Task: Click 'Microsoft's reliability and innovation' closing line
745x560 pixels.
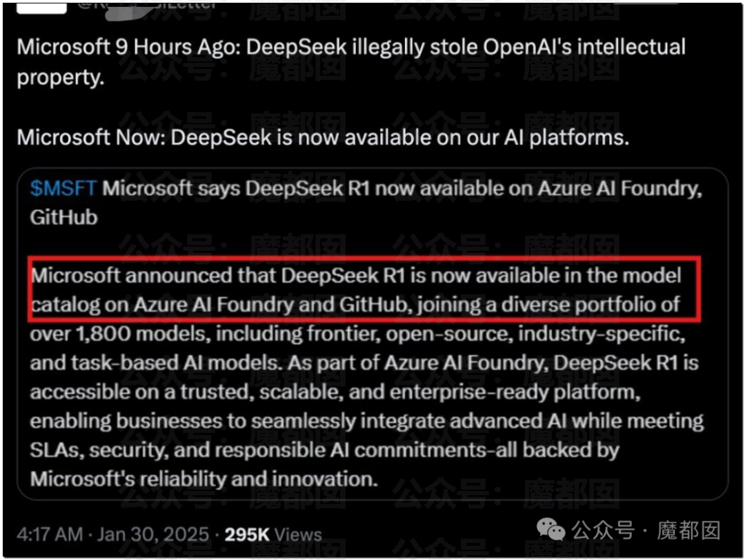Action: 203,479
